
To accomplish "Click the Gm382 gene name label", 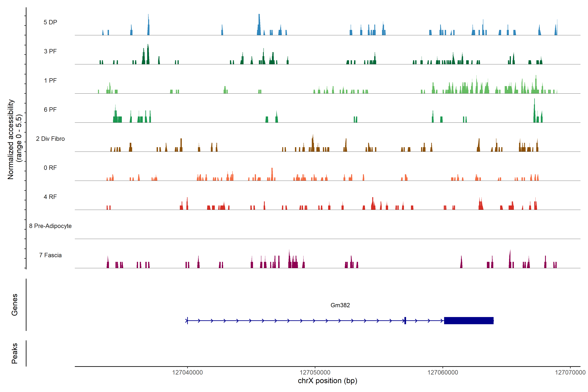I will point(340,305).
